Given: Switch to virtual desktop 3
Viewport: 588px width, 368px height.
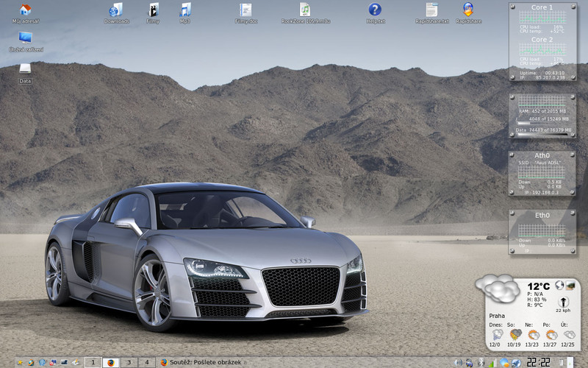Looking at the screenshot, I should point(129,362).
